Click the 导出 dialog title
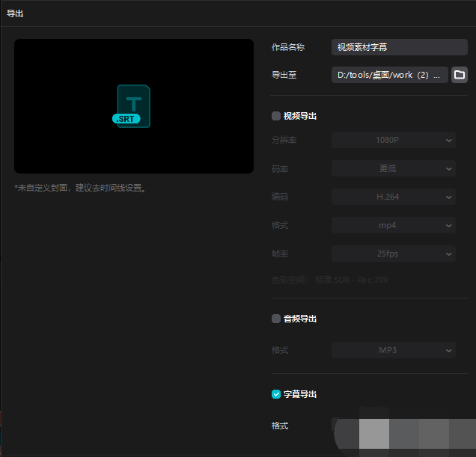This screenshot has width=476, height=457. point(15,13)
